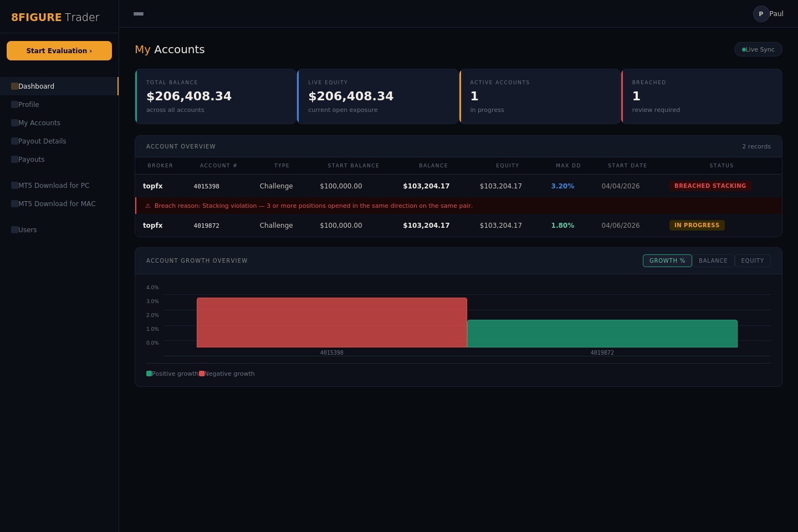Switch chart to BALANCE view

[713, 260]
